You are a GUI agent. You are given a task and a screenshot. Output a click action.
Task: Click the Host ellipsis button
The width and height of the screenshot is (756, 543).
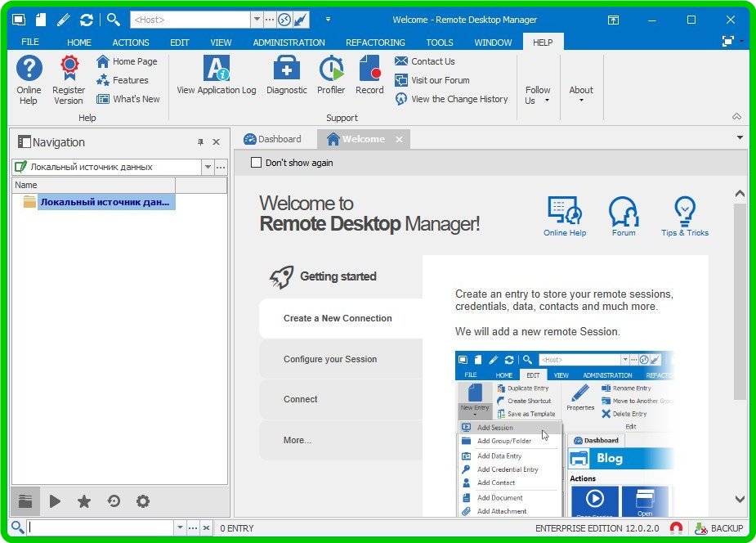coord(270,20)
